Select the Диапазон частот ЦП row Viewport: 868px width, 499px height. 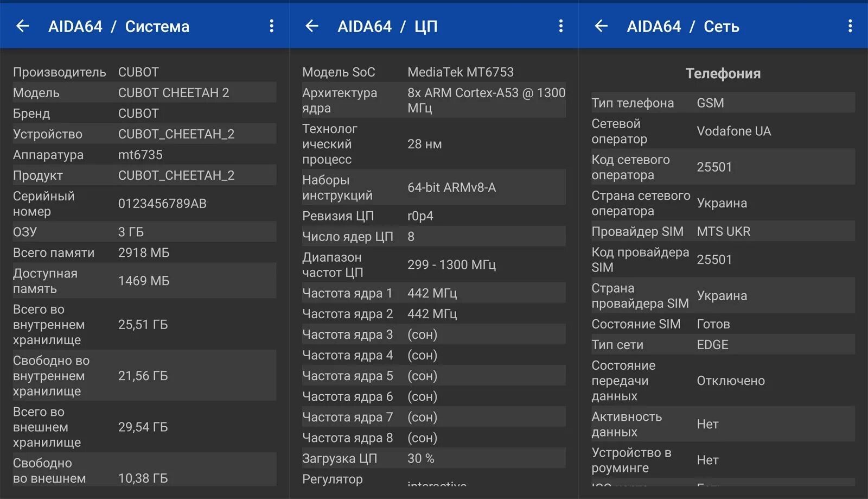pyautogui.click(x=434, y=264)
